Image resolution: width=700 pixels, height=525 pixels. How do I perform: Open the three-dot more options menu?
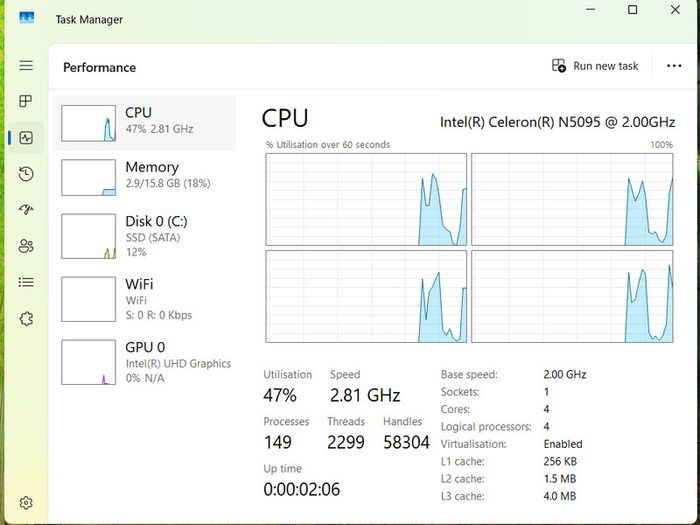(674, 66)
